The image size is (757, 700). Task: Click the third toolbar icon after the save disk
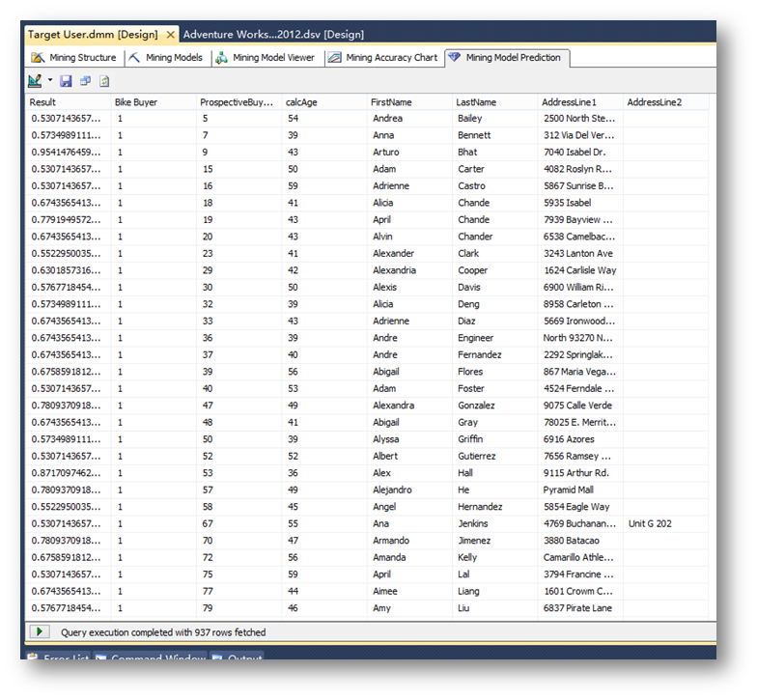(85, 81)
